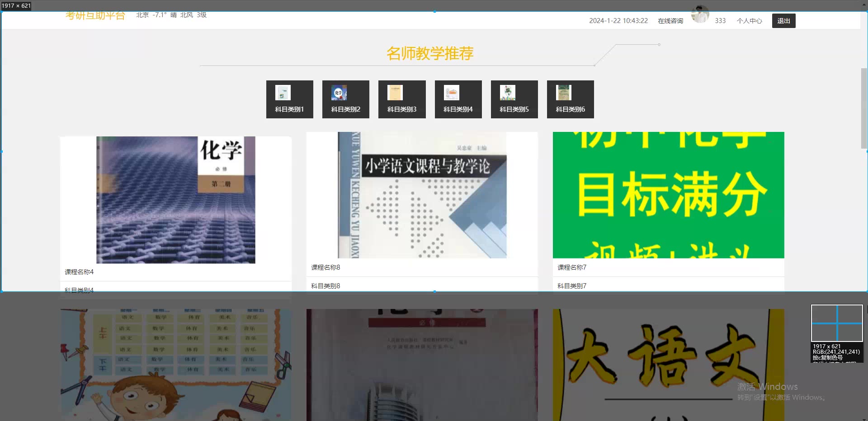The image size is (868, 421).
Task: Open the 科目类别1 category tile
Action: pos(289,99)
